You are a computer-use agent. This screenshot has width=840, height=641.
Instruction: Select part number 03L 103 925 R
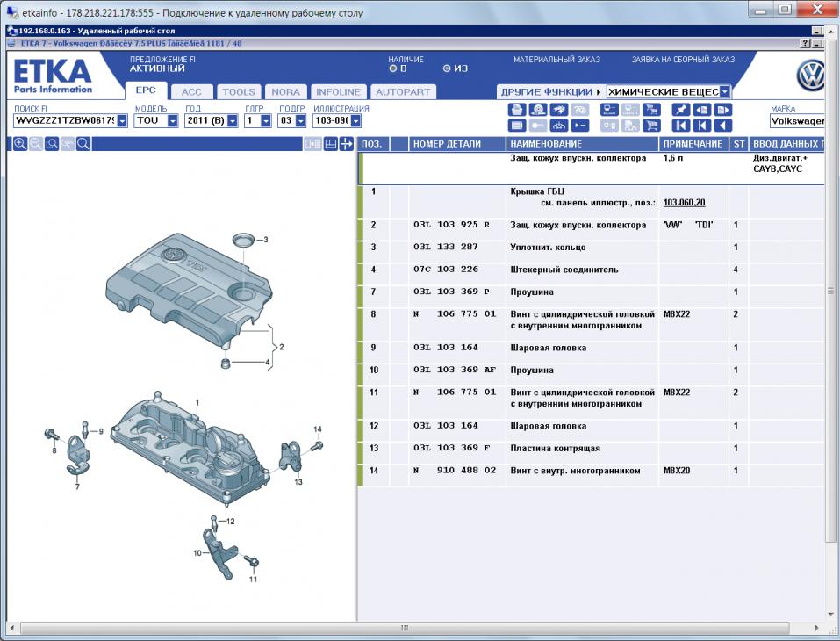452,225
